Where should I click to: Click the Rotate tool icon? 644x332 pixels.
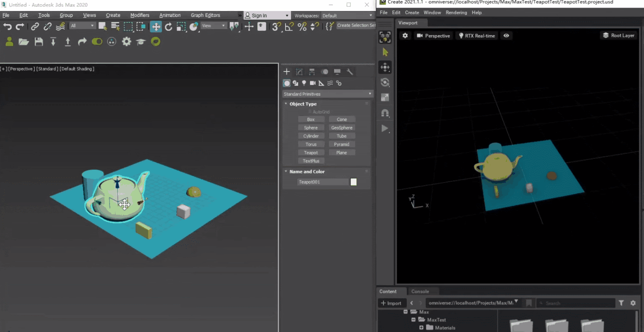[x=168, y=27]
